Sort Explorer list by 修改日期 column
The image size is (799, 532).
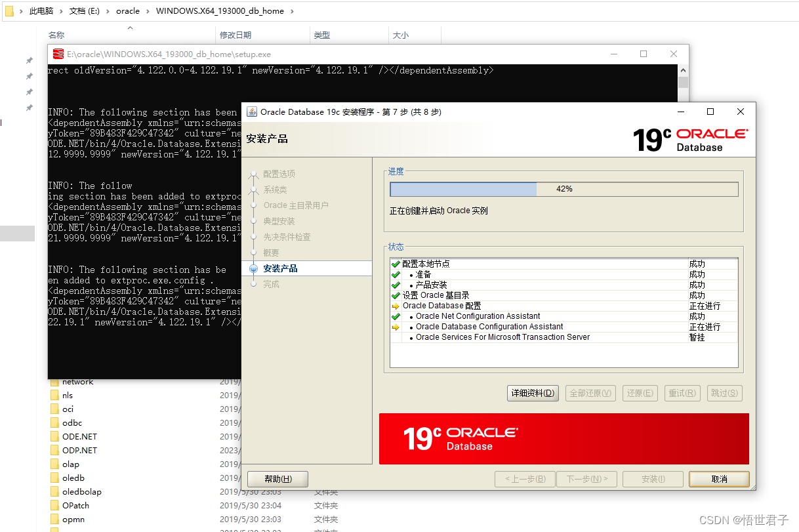(x=236, y=35)
